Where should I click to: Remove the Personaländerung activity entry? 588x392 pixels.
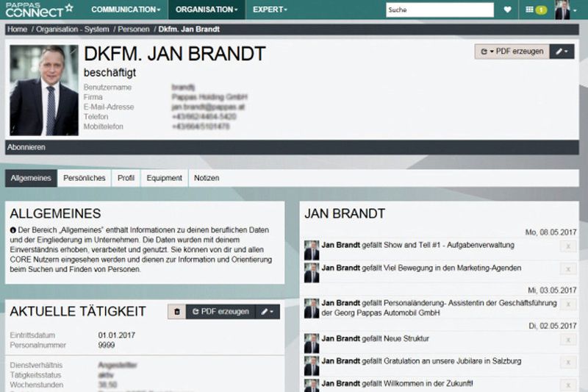[x=568, y=304]
